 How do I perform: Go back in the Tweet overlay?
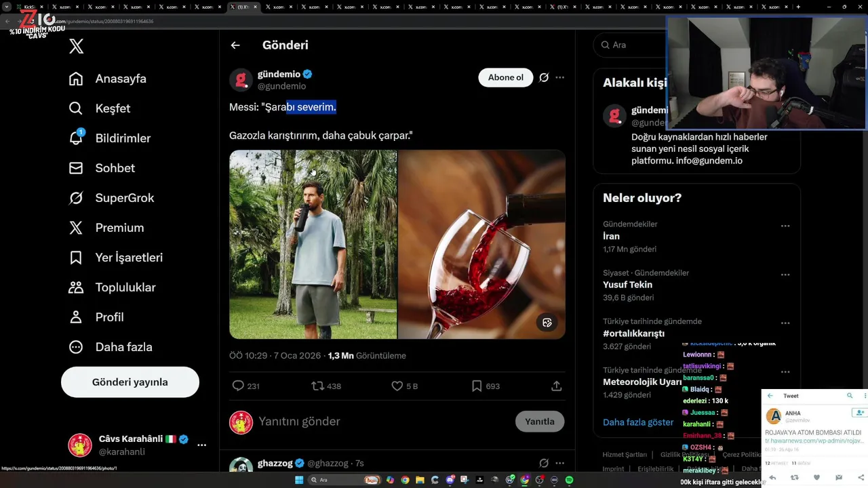click(770, 396)
